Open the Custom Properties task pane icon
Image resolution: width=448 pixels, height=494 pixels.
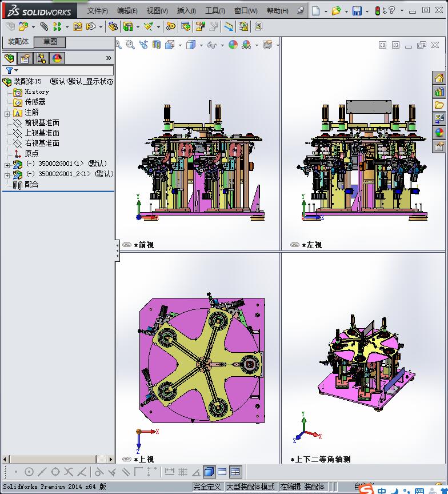pyautogui.click(x=439, y=146)
